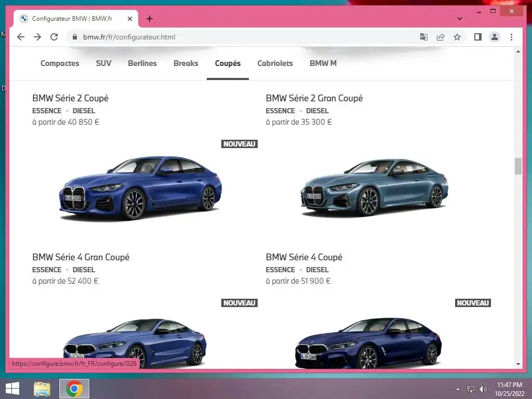The width and height of the screenshot is (532, 399).
Task: Open the Chrome profile menu
Action: [x=495, y=37]
